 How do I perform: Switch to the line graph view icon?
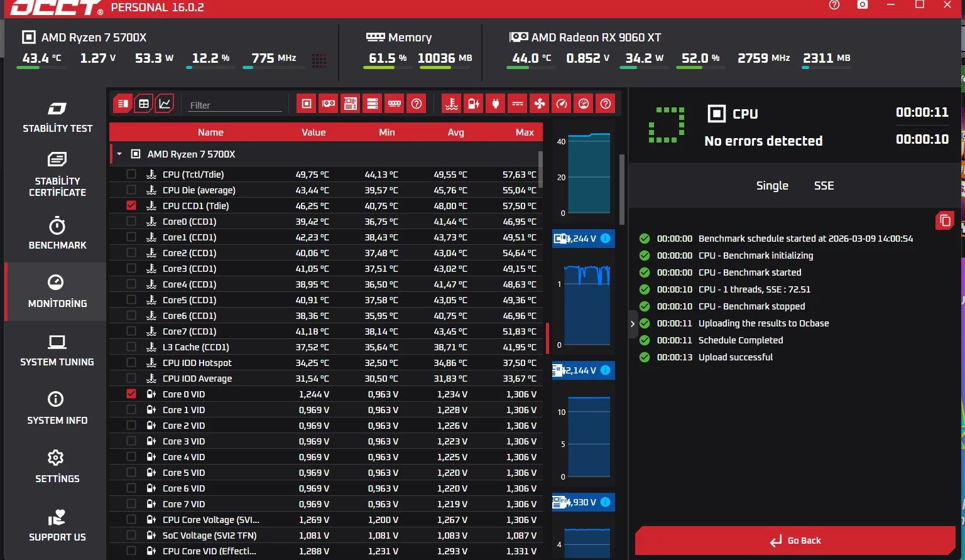coord(165,104)
